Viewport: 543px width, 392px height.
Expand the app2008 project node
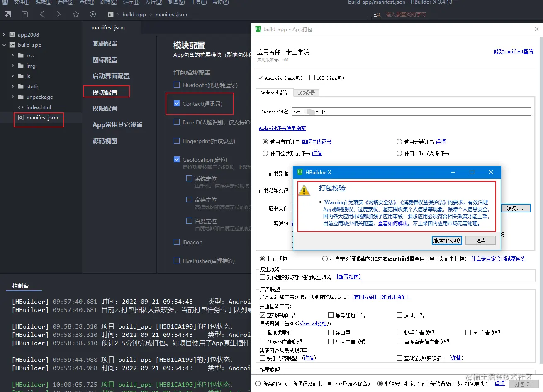[x=4, y=34]
